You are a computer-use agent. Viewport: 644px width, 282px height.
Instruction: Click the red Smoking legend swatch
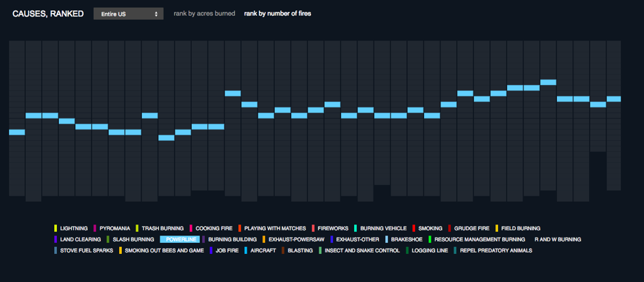click(x=414, y=228)
